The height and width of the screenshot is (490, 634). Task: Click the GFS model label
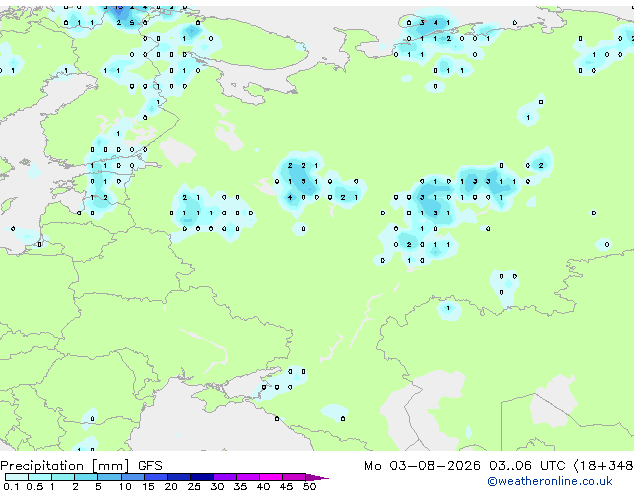[x=150, y=466]
